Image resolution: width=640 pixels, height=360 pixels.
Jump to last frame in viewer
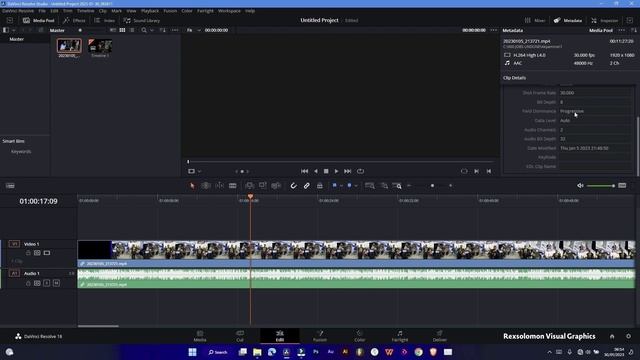(x=348, y=171)
